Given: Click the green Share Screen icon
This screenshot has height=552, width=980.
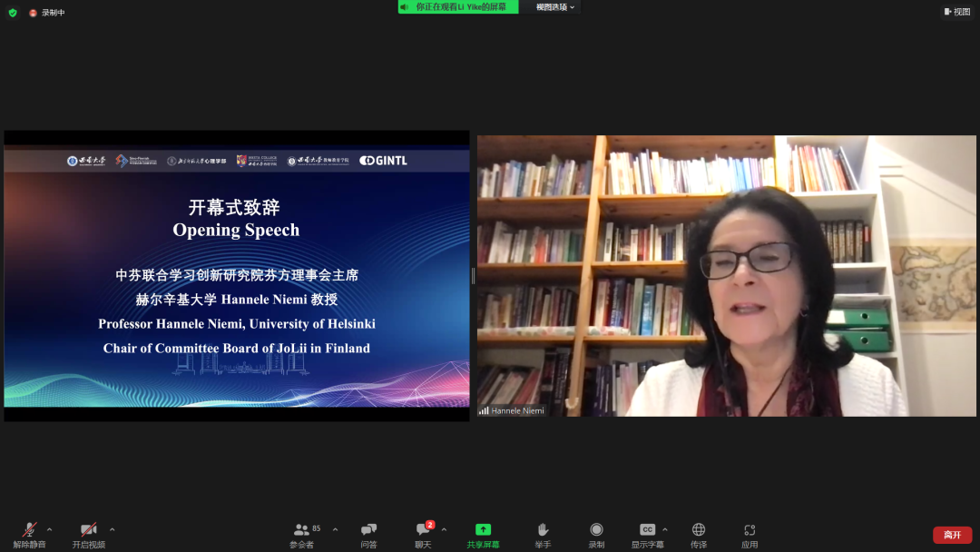Looking at the screenshot, I should click(x=483, y=530).
